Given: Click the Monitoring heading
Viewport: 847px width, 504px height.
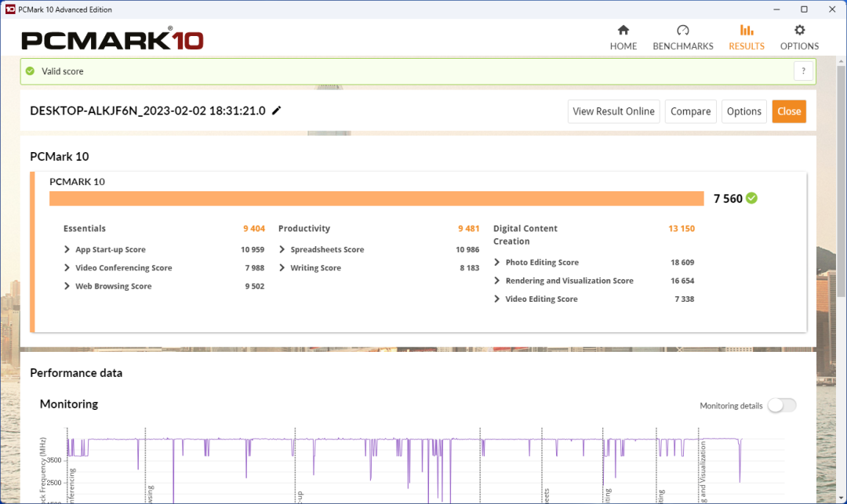Looking at the screenshot, I should point(69,404).
